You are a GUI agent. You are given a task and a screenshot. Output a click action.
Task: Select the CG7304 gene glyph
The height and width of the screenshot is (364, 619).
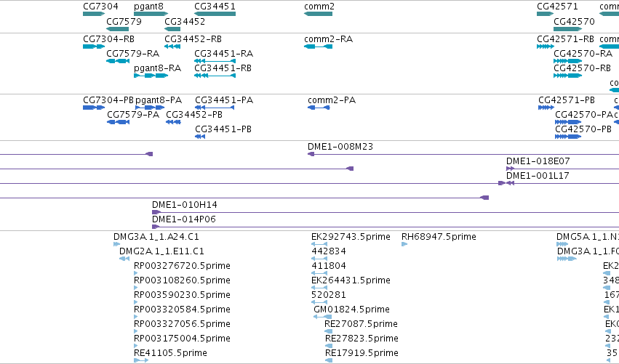coord(94,14)
